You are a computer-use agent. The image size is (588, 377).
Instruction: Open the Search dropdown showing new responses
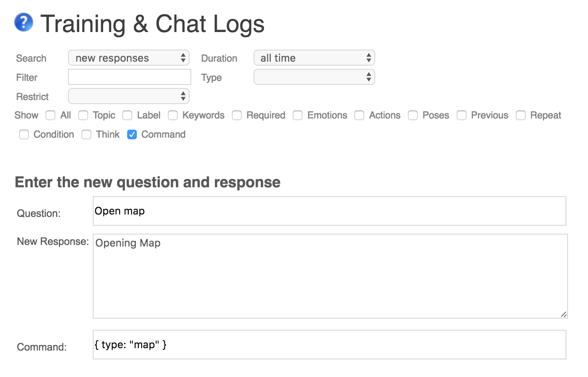(129, 58)
